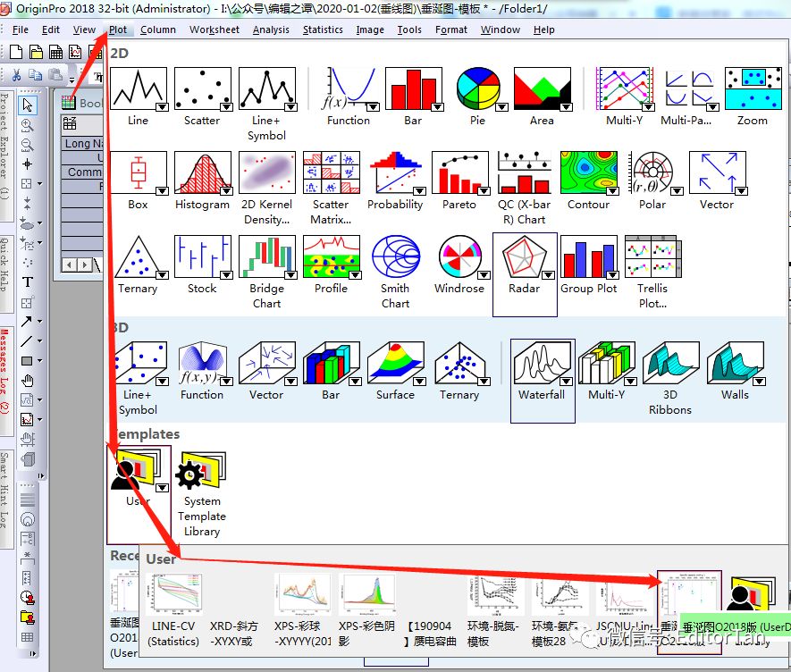Select the Text tool in the Tools toolbar
791x672 pixels.
(27, 282)
